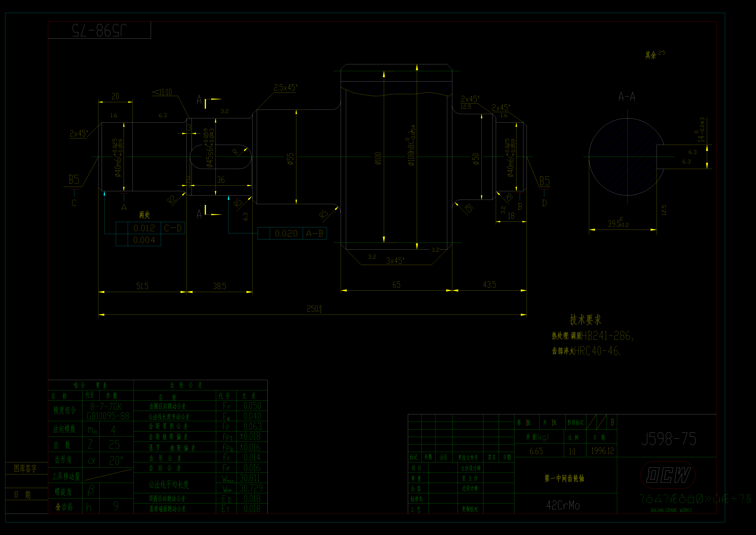756x535 pixels.
Task: Click the 质量(kg) header cell
Action: pyautogui.click(x=537, y=437)
